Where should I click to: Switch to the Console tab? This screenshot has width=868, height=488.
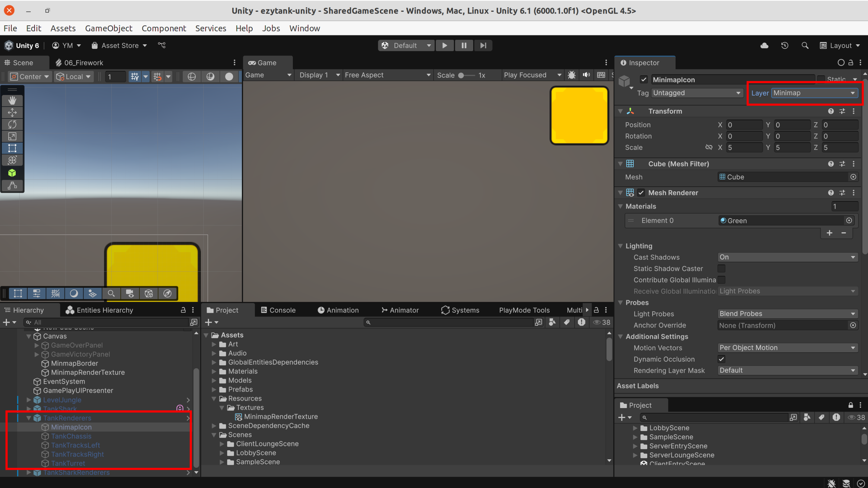click(x=282, y=310)
